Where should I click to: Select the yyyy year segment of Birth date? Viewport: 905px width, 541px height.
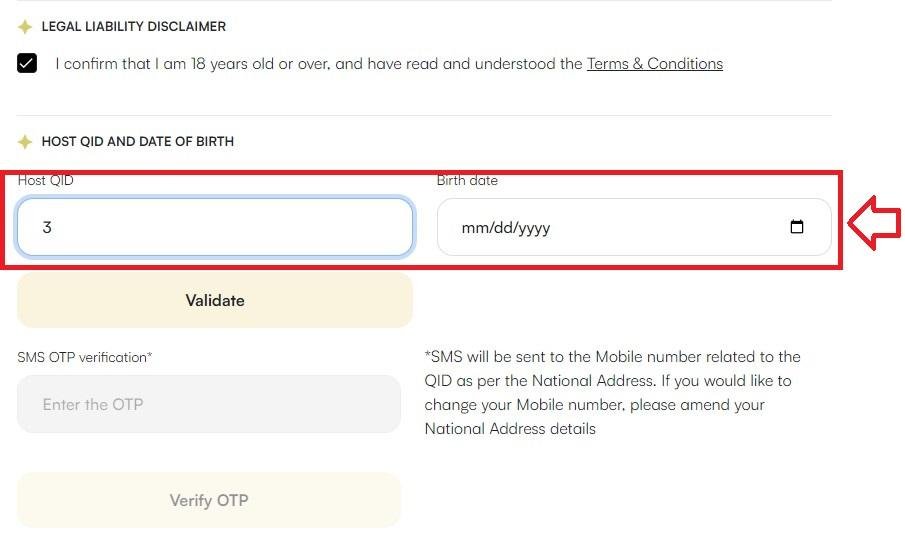(534, 227)
